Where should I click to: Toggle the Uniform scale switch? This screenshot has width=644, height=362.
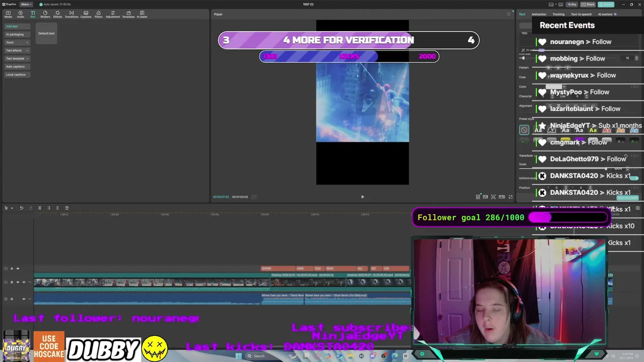tap(634, 178)
